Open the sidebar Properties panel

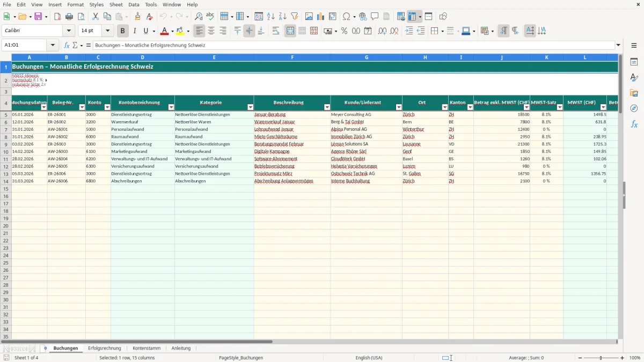point(634,62)
